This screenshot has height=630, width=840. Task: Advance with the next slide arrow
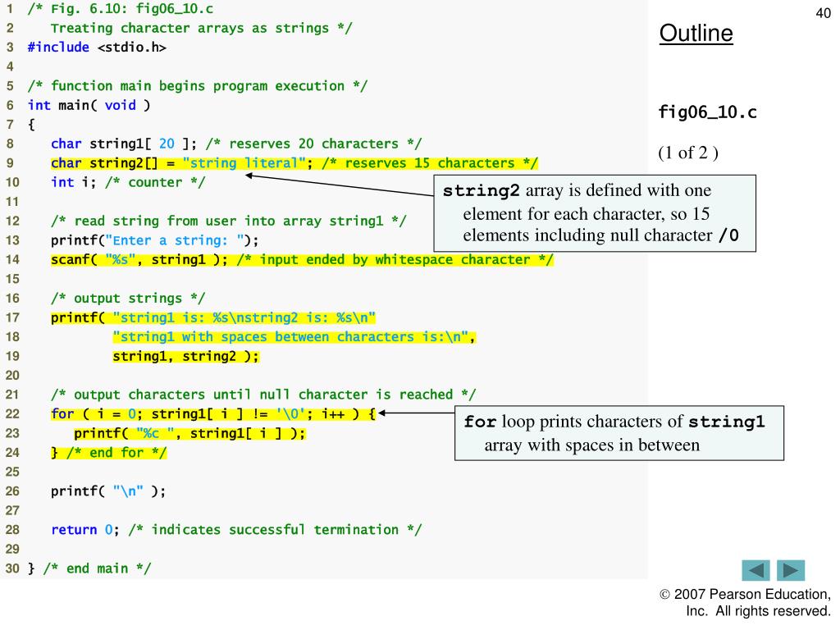click(x=791, y=570)
